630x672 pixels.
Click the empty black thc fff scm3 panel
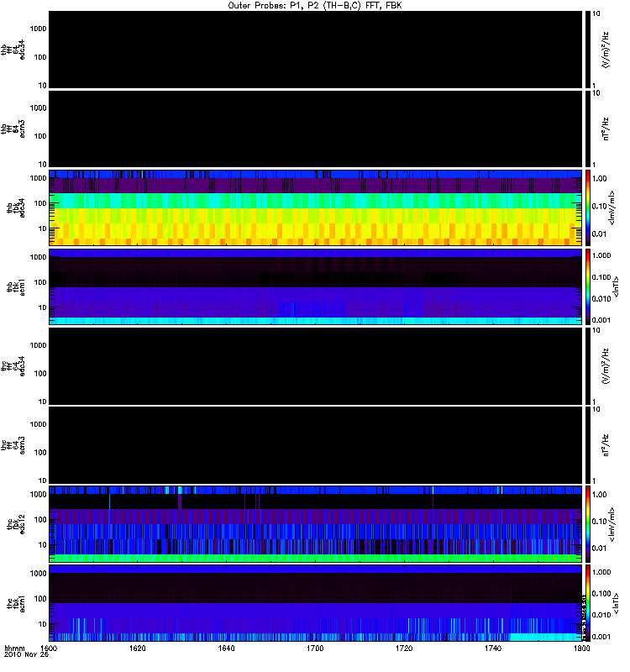(315, 445)
